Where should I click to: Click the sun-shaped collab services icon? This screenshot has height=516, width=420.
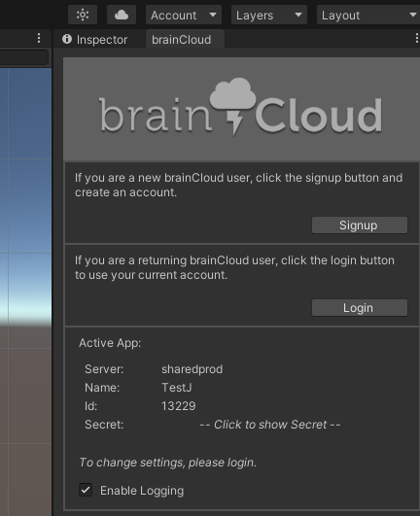[x=83, y=15]
